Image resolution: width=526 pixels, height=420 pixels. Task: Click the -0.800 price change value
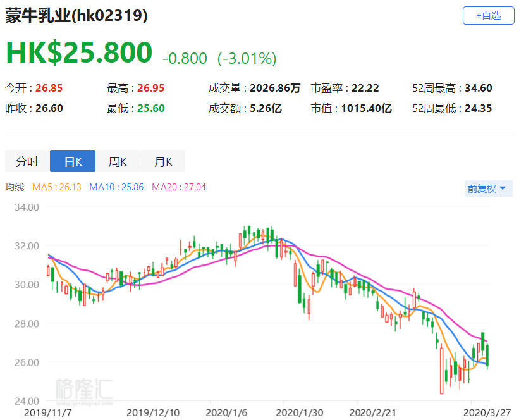pyautogui.click(x=185, y=58)
